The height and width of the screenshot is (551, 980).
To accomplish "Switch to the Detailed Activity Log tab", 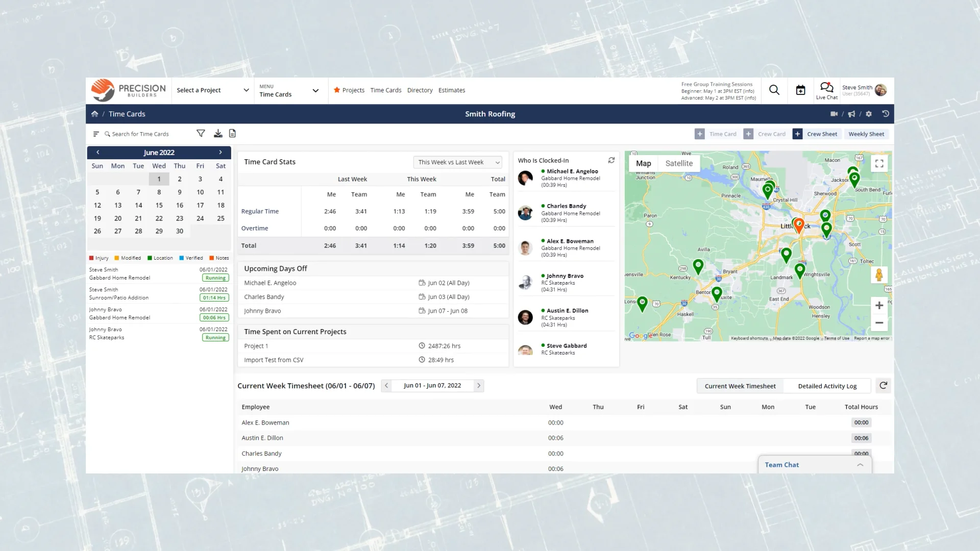I will point(827,386).
